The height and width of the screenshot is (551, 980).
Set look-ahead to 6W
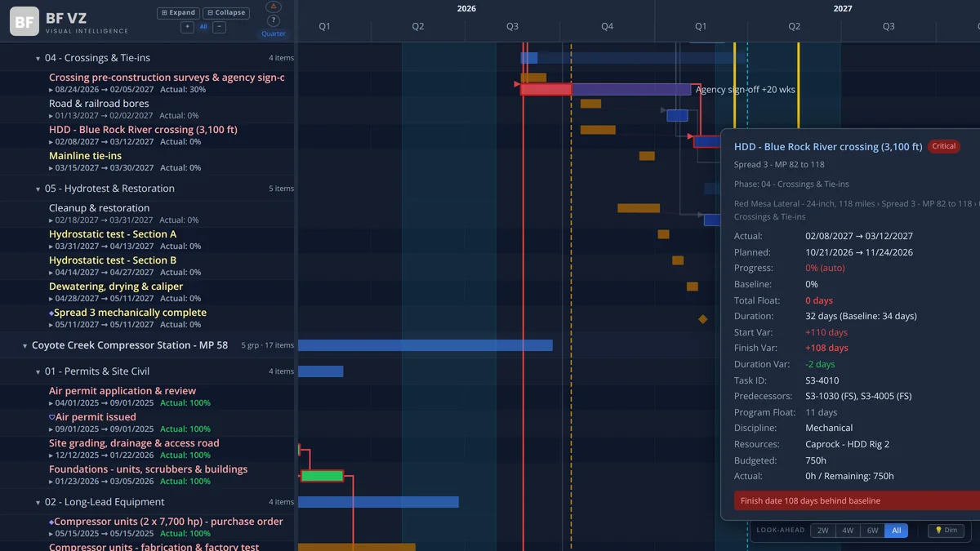point(872,531)
